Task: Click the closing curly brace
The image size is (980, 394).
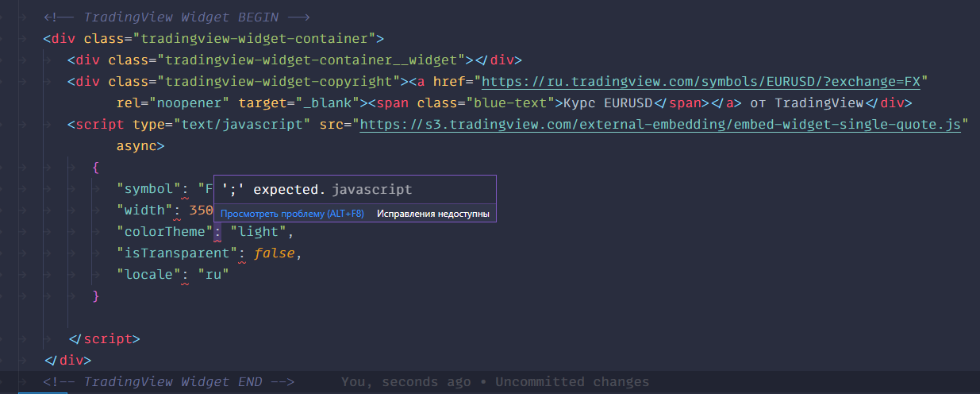Action: tap(96, 295)
